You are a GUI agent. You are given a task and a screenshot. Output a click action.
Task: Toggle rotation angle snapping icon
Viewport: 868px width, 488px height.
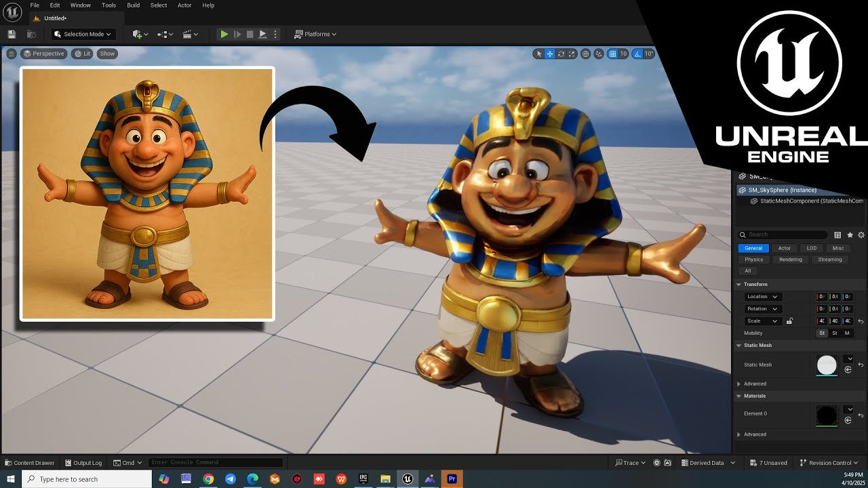tap(637, 54)
